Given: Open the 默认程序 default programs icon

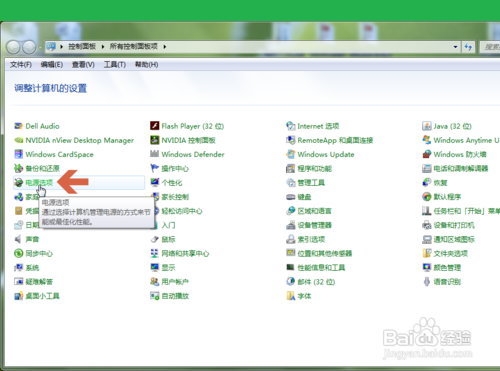Looking at the screenshot, I should pyautogui.click(x=427, y=197).
